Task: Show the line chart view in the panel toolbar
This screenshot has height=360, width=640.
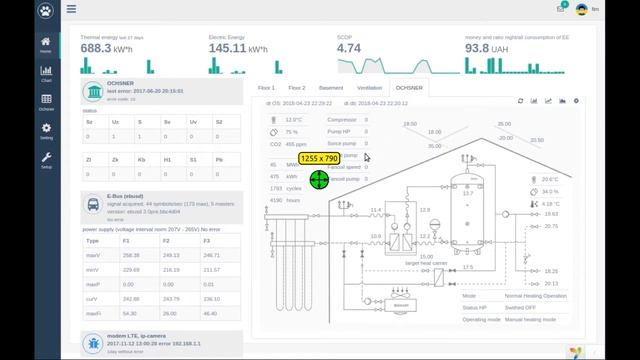Action: [548, 101]
